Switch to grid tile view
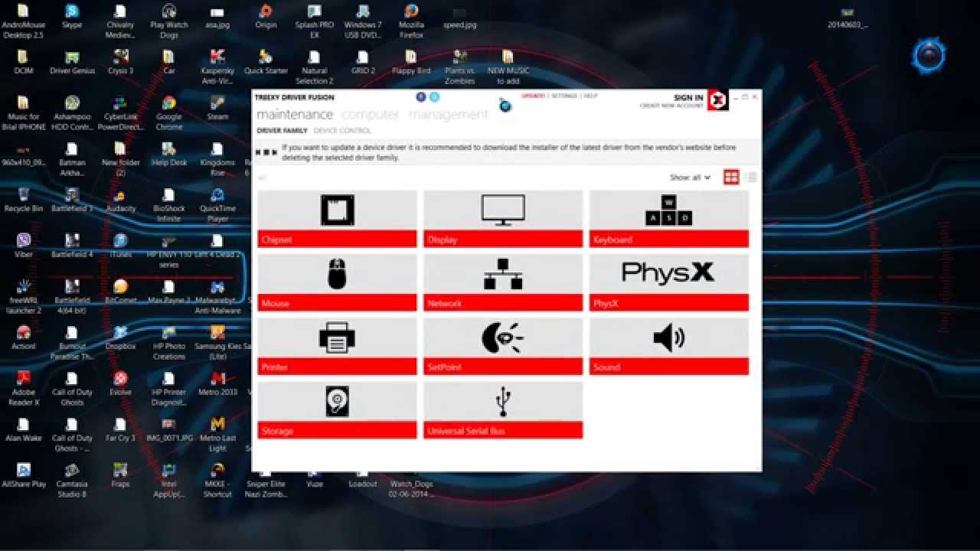This screenshot has height=551, width=980. (x=731, y=178)
